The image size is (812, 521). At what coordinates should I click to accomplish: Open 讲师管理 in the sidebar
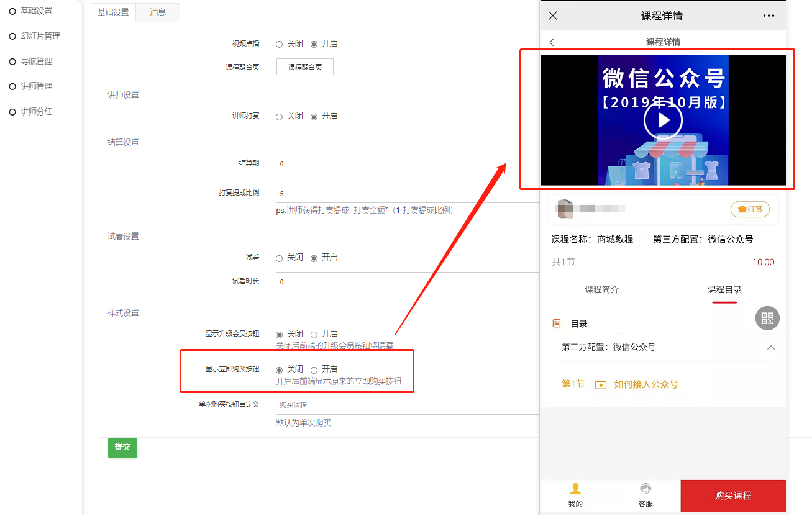(36, 86)
